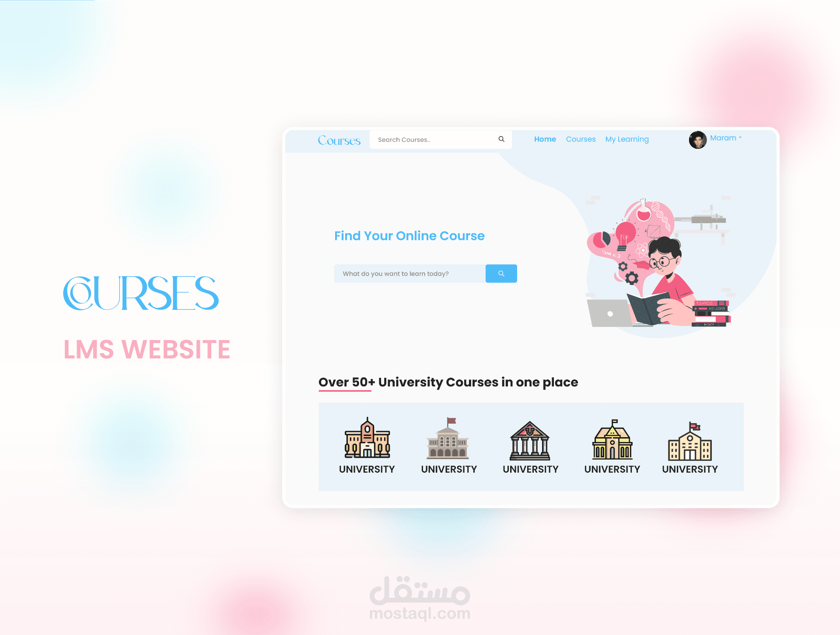Screen dimensions: 840x635
Task: Click the search magnifier icon in navbar
Action: point(503,139)
